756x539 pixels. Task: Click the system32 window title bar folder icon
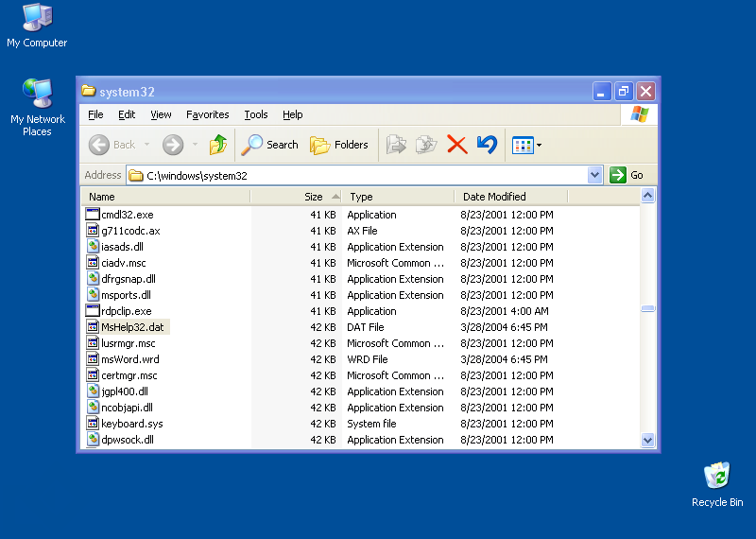tap(88, 91)
